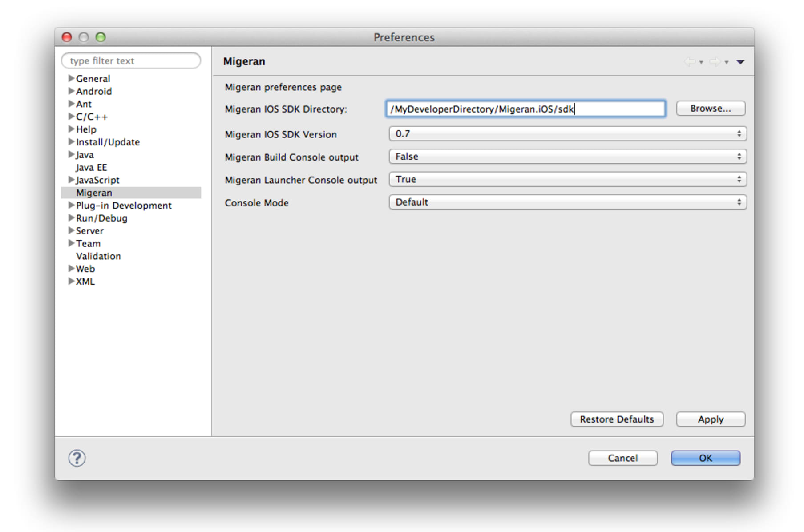
Task: Close the Preferences window with red button
Action: coord(67,37)
